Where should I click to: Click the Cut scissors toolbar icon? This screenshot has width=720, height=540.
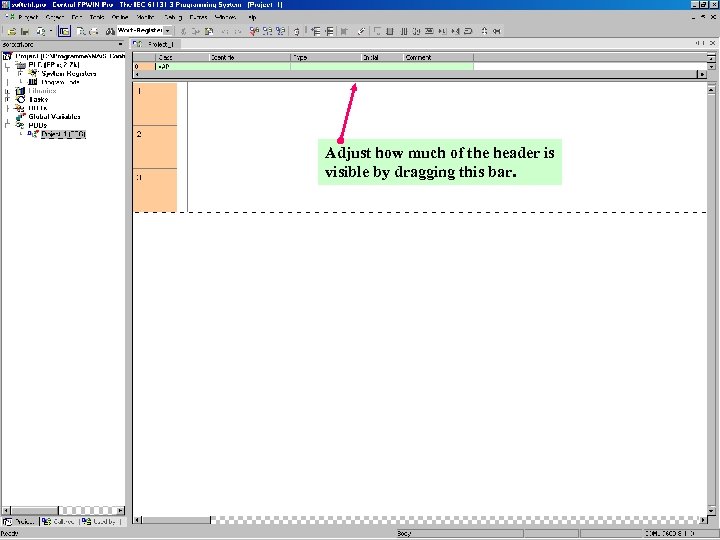tap(183, 31)
